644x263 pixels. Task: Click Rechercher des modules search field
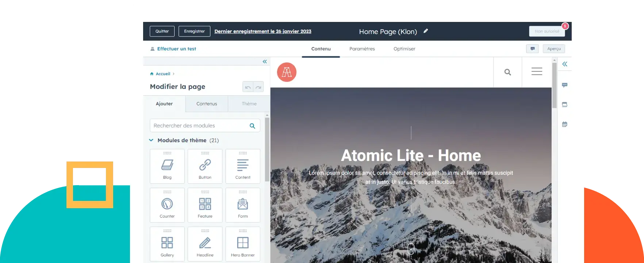199,126
